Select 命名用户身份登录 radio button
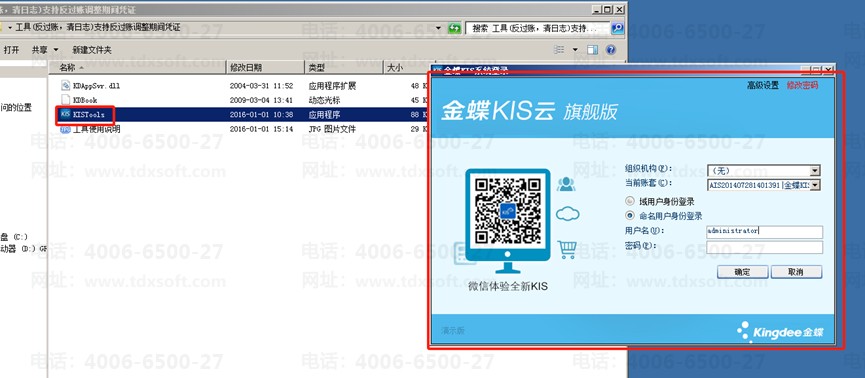The image size is (865, 378). coord(630,216)
